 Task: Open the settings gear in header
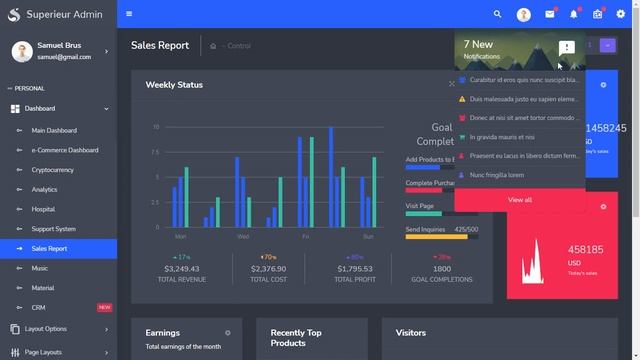click(x=621, y=14)
